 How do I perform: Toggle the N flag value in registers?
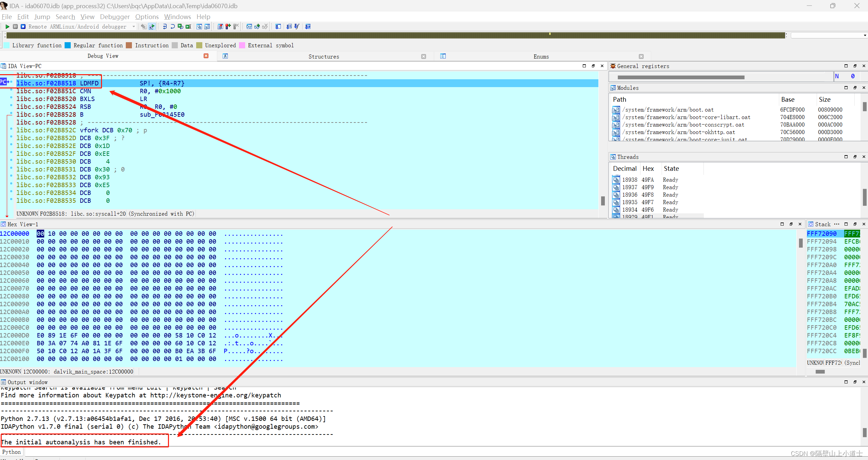(853, 76)
